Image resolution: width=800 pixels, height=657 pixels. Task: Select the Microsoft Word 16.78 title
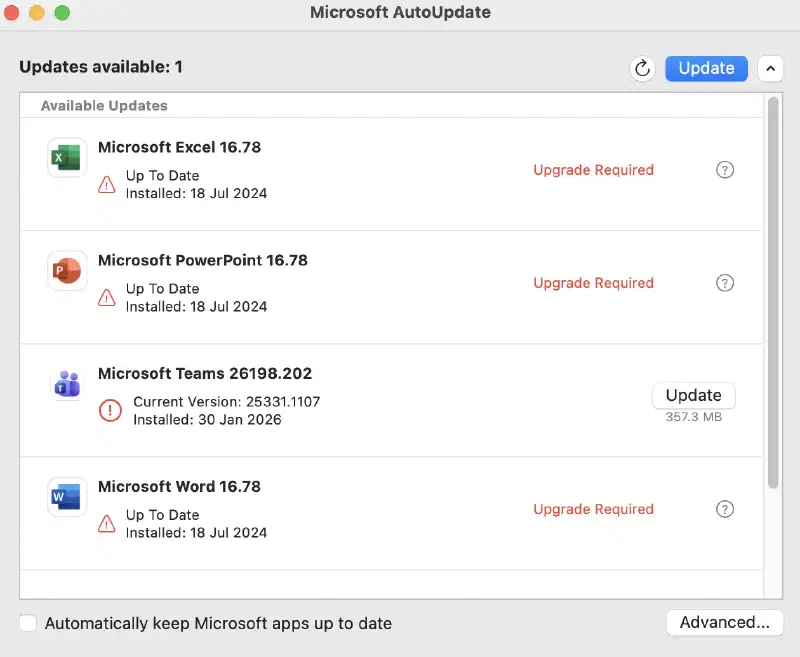[179, 487]
